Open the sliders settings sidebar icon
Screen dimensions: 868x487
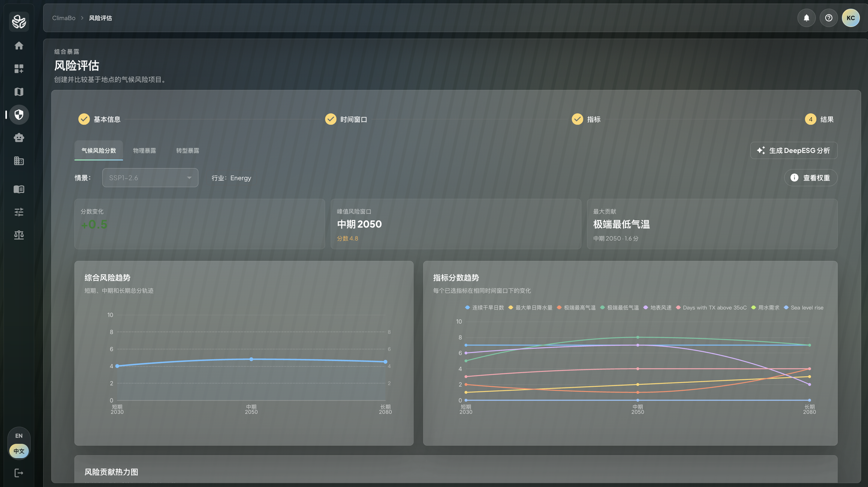coord(19,212)
